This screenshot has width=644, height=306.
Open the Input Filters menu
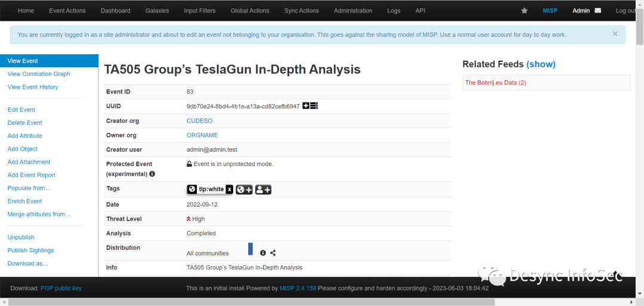pyautogui.click(x=200, y=11)
